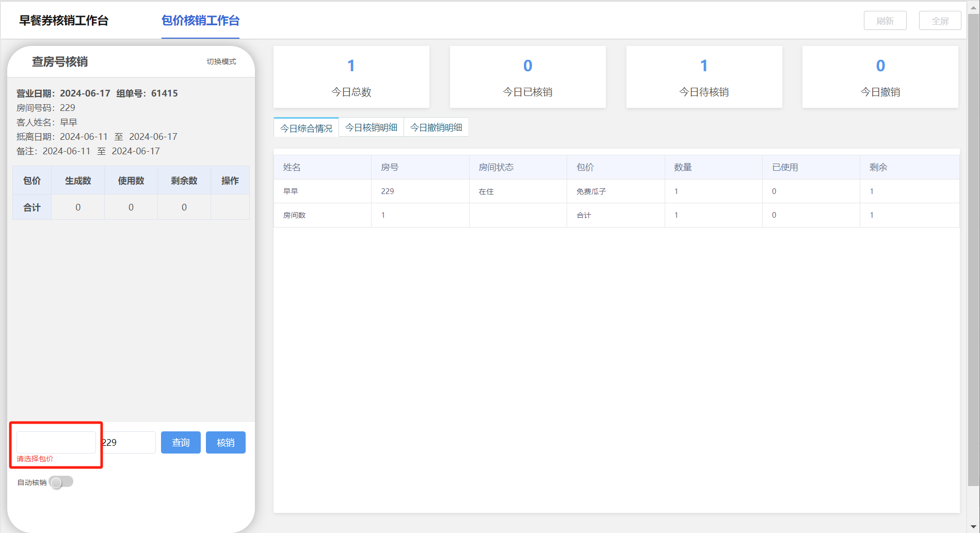Click the scrollbar down arrow
The image size is (980, 533).
coord(973,527)
